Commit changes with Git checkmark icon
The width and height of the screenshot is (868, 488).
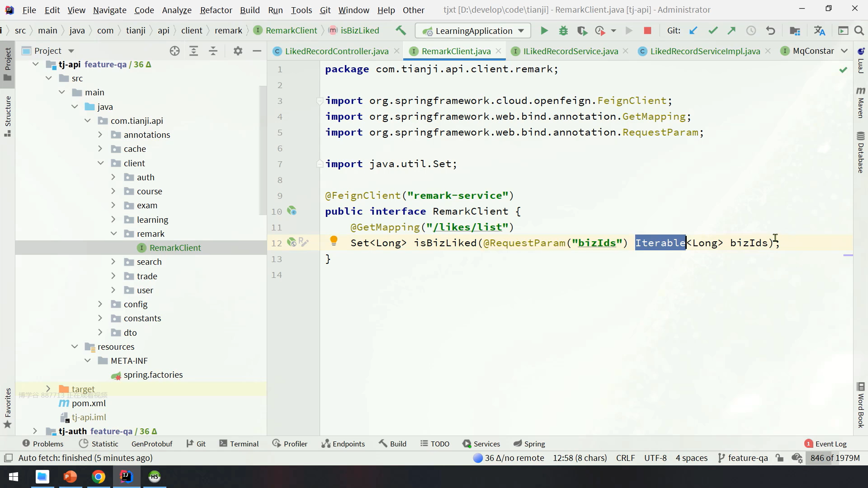coord(713,31)
